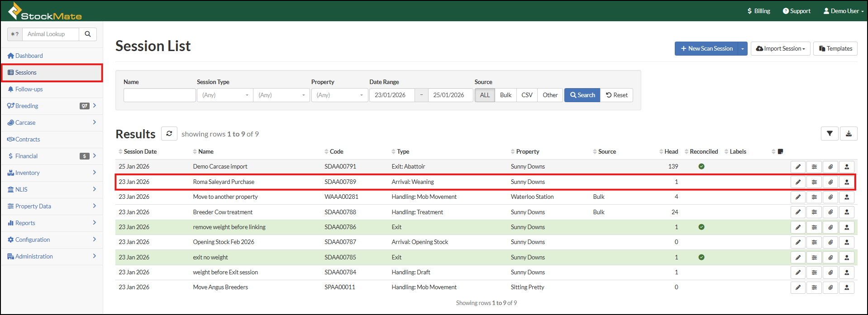Image resolution: width=868 pixels, height=315 pixels.
Task: Open Dashboard in the sidebar
Action: tap(29, 56)
